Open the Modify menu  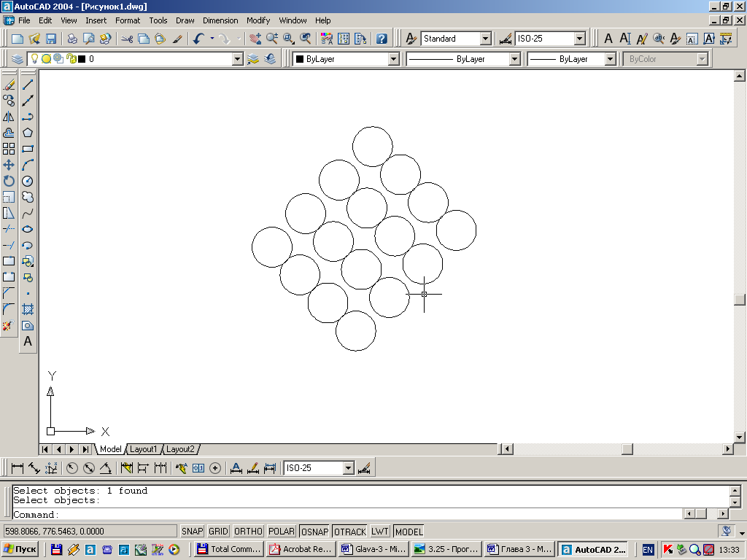coord(258,20)
